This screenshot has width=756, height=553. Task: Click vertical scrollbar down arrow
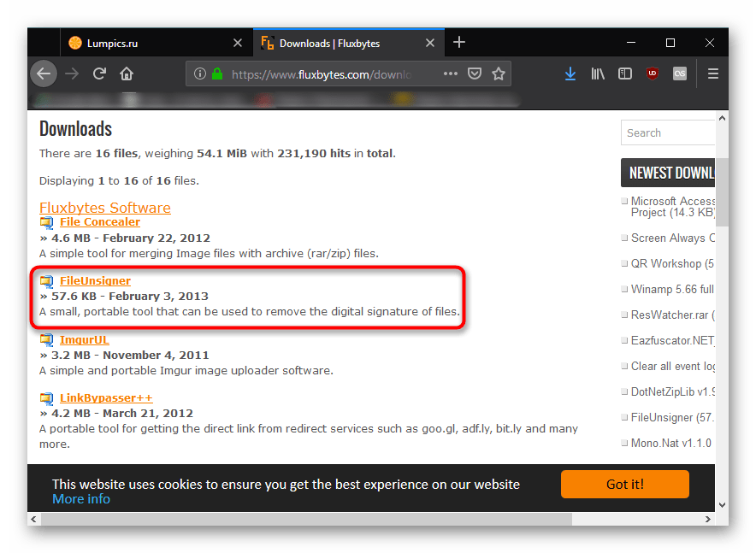(x=722, y=505)
